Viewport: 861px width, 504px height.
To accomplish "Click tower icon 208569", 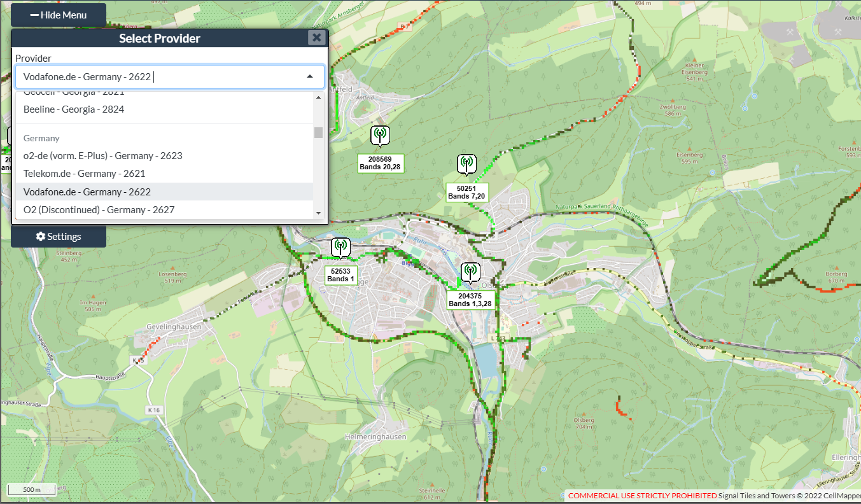I will [380, 136].
